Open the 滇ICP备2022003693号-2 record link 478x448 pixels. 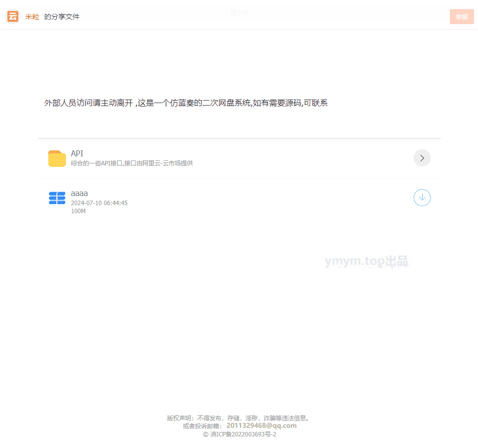point(243,434)
